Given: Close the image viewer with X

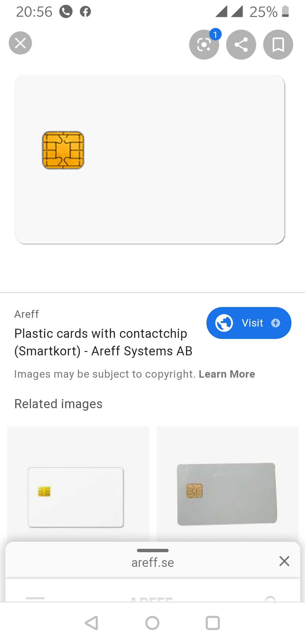Looking at the screenshot, I should click(x=20, y=43).
